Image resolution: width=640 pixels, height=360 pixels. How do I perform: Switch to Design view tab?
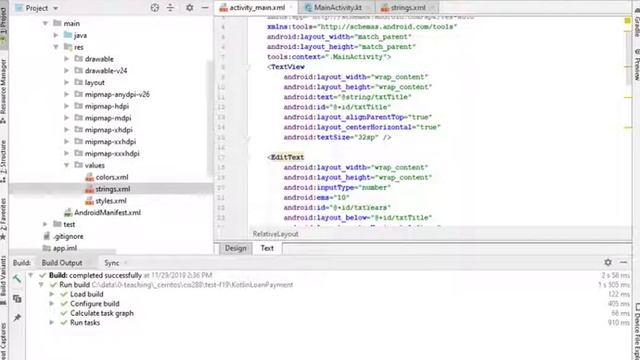click(236, 248)
